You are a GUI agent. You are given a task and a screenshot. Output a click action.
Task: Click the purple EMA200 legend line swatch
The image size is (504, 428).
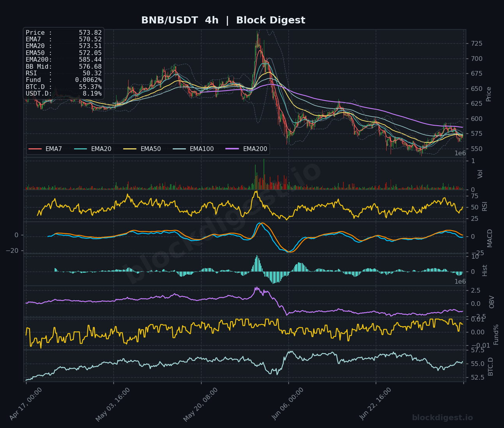(x=233, y=149)
